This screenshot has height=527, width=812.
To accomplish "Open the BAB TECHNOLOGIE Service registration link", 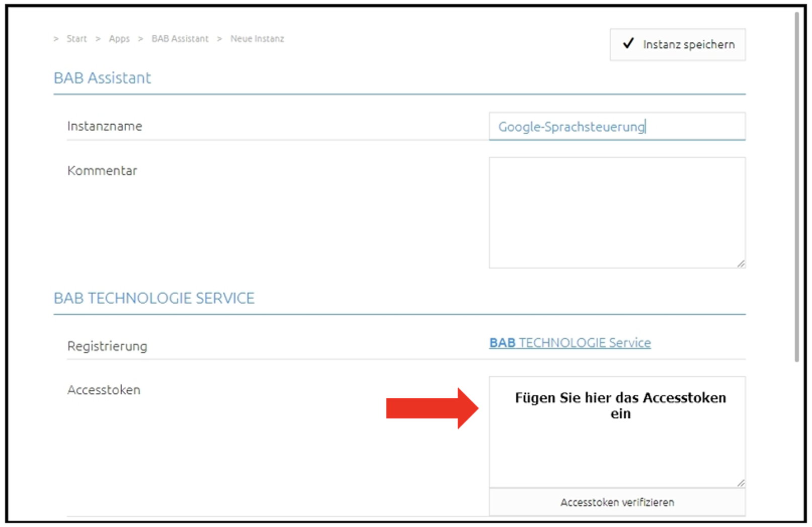I will (570, 343).
